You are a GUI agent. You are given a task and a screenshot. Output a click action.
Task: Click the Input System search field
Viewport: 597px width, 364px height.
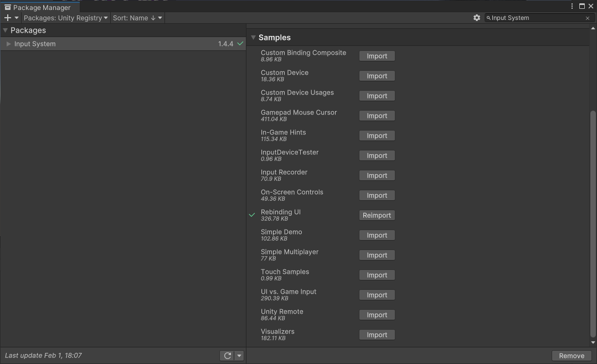[538, 18]
